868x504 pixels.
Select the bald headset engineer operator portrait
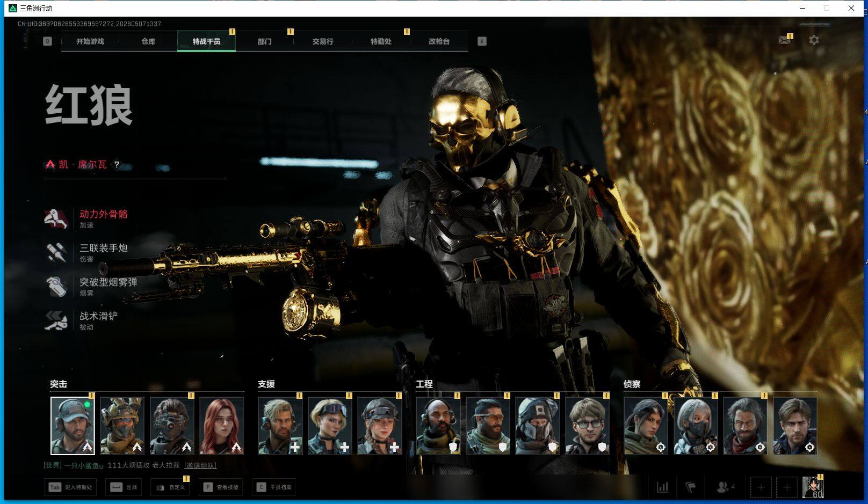pos(438,426)
